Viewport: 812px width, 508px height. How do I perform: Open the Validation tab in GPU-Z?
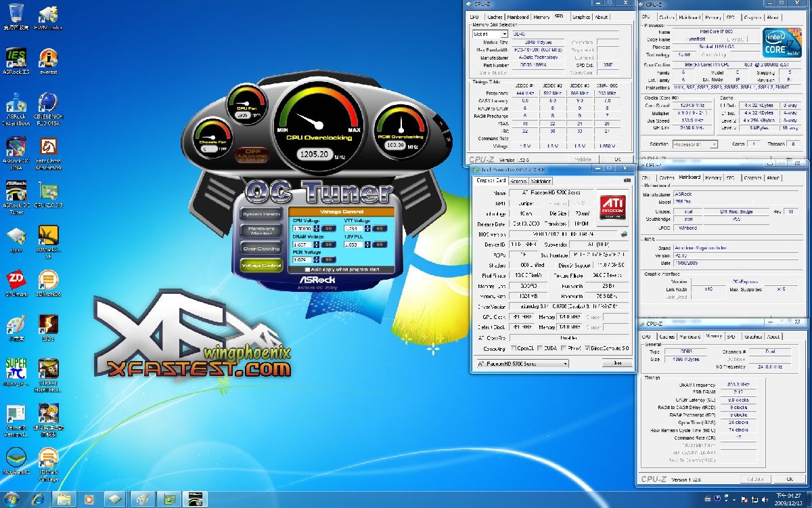[541, 181]
